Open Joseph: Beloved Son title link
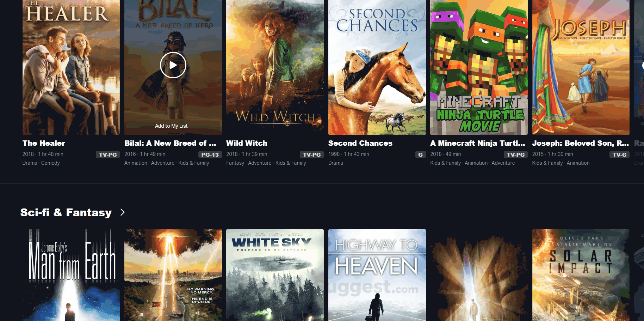This screenshot has height=321, width=644. click(x=580, y=143)
